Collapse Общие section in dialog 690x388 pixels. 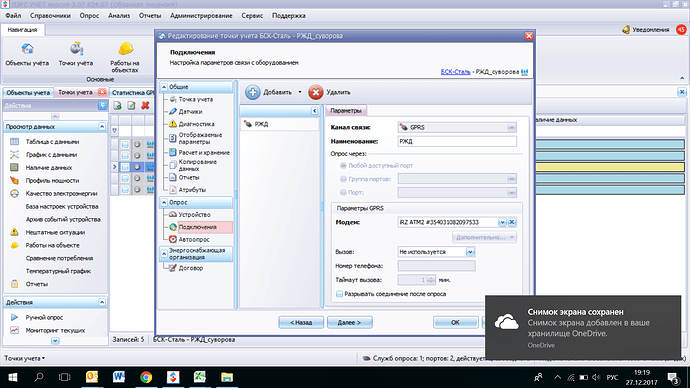point(164,87)
